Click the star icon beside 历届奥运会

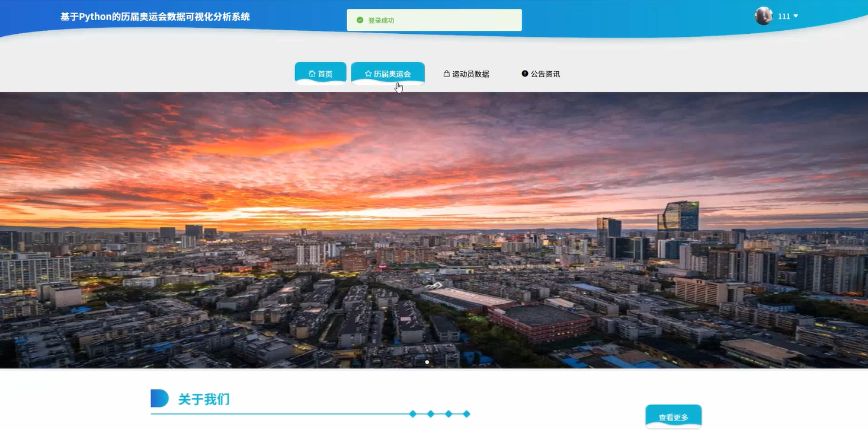point(369,74)
